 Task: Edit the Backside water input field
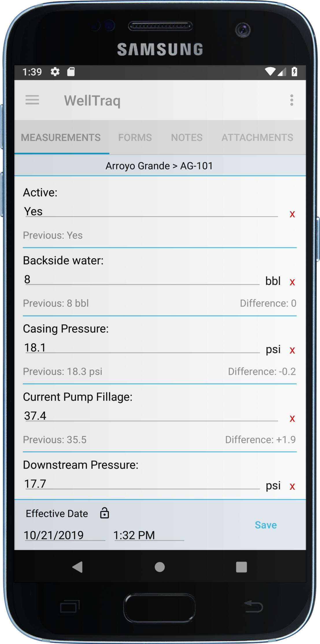142,280
